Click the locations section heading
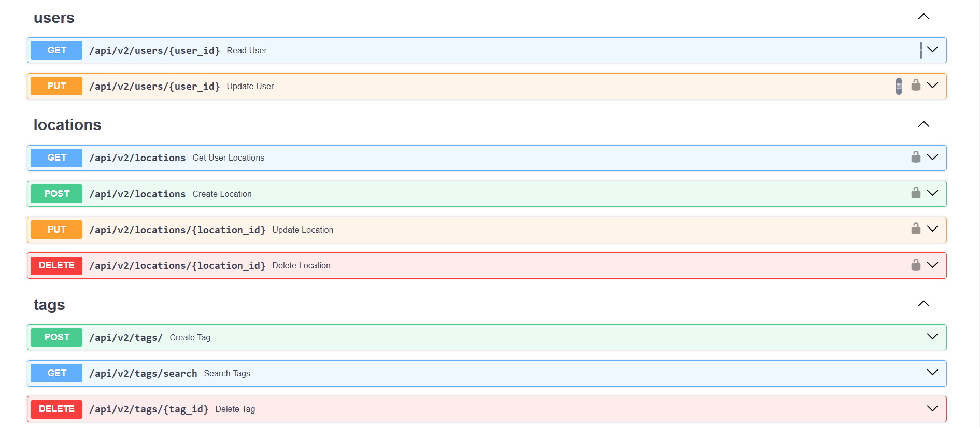Screen dimensions: 980x427 click(x=67, y=125)
